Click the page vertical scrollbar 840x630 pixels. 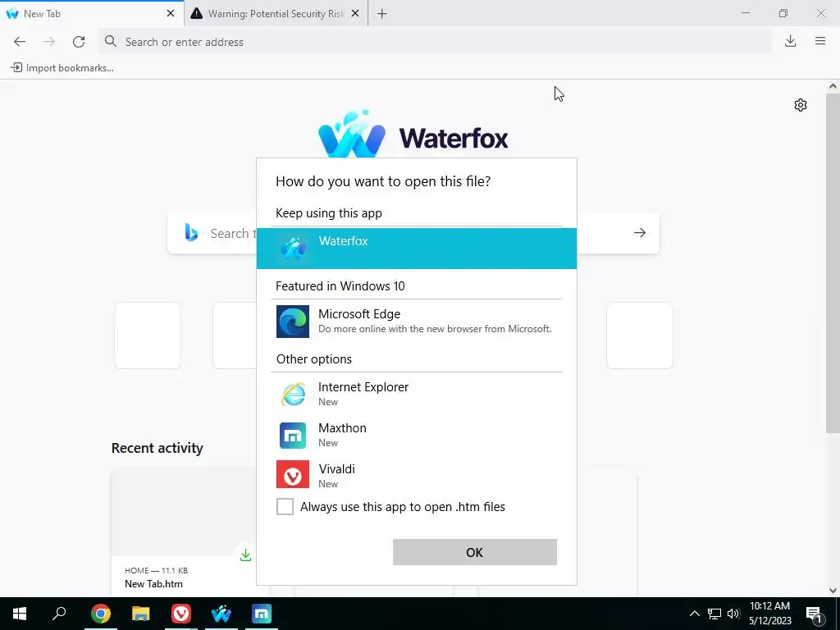coord(833,262)
